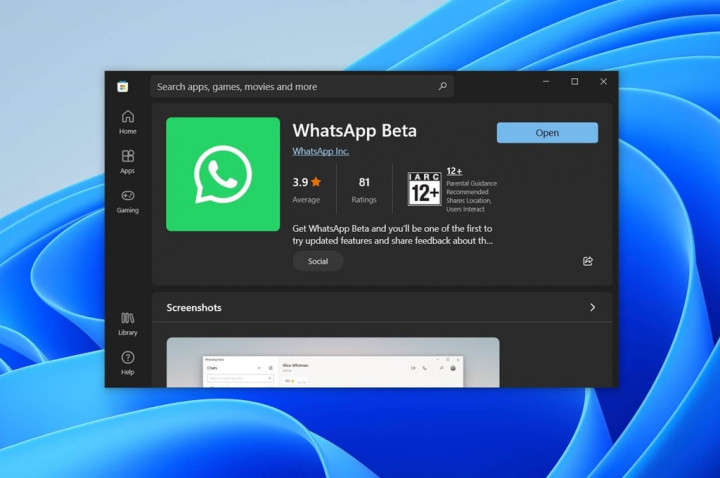720x478 pixels.
Task: Close the Microsoft Store window
Action: click(603, 82)
